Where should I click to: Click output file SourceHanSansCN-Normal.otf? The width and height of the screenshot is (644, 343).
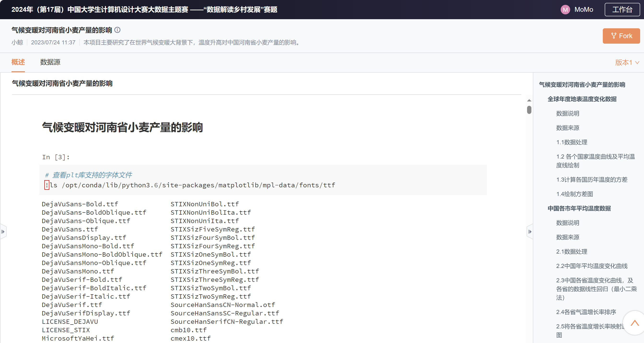click(x=223, y=305)
